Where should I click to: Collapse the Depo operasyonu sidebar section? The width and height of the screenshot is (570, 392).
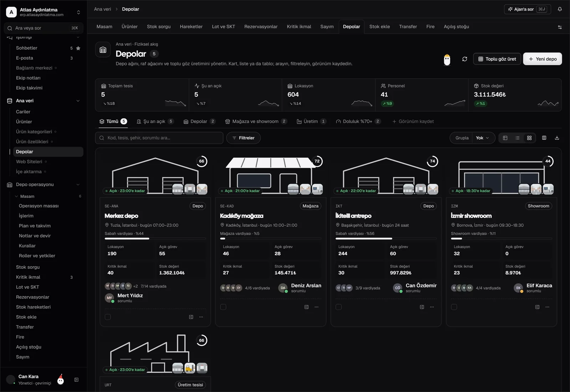[78, 185]
